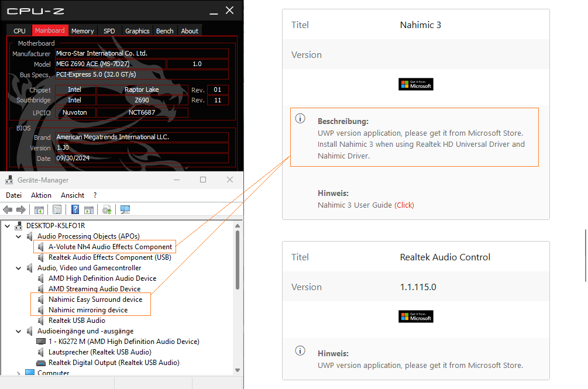This screenshot has height=389, width=588.
Task: Switch to the Memory tab in CPU-Z
Action: [x=82, y=31]
